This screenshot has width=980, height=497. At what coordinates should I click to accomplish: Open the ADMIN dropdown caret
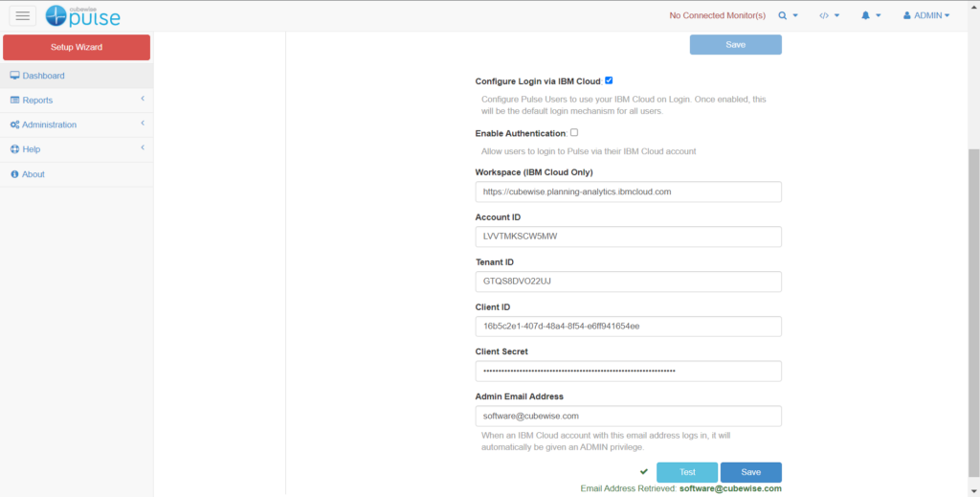point(947,15)
